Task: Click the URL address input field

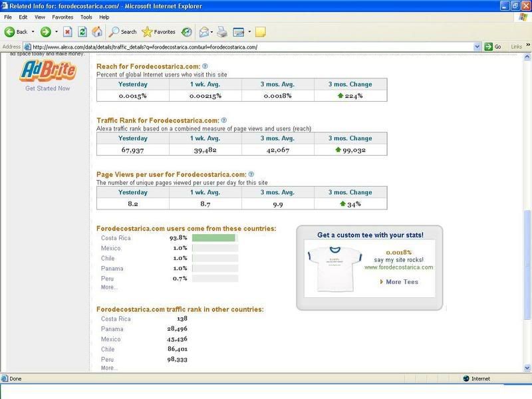Action: (x=253, y=47)
